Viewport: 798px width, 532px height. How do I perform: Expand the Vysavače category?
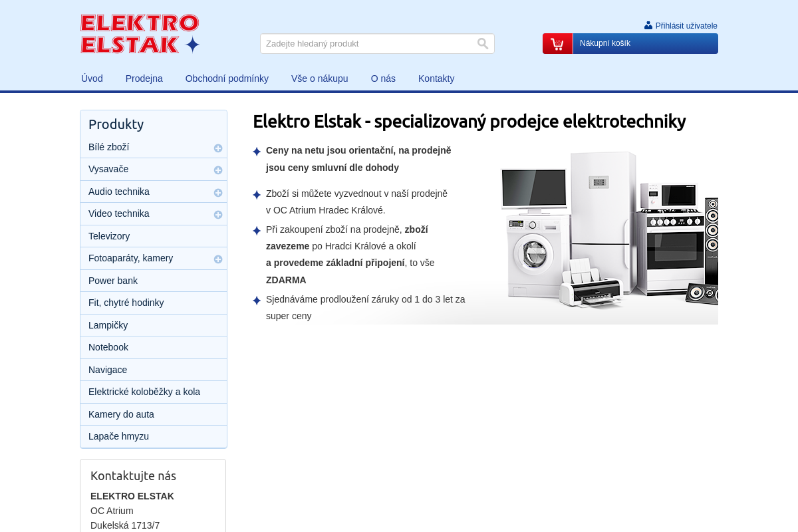coord(218,170)
